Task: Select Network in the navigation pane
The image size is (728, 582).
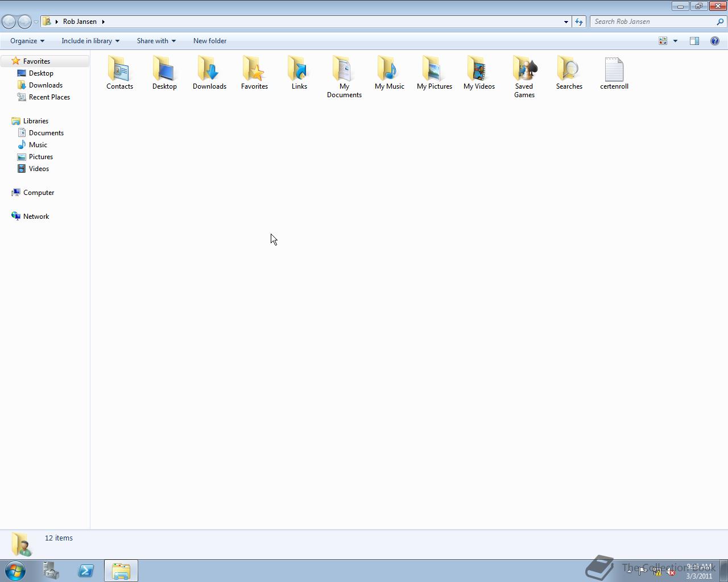Action: [36, 217]
